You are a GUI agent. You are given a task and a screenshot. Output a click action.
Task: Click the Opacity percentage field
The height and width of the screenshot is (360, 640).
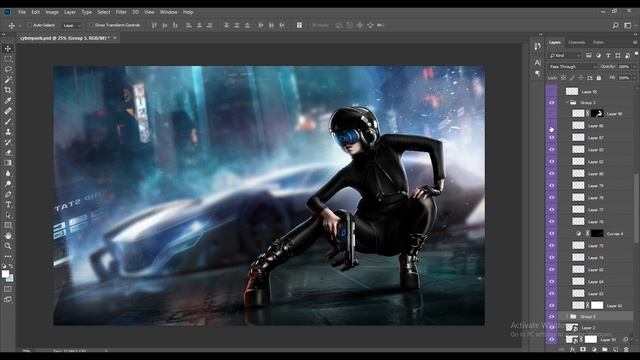click(x=624, y=67)
